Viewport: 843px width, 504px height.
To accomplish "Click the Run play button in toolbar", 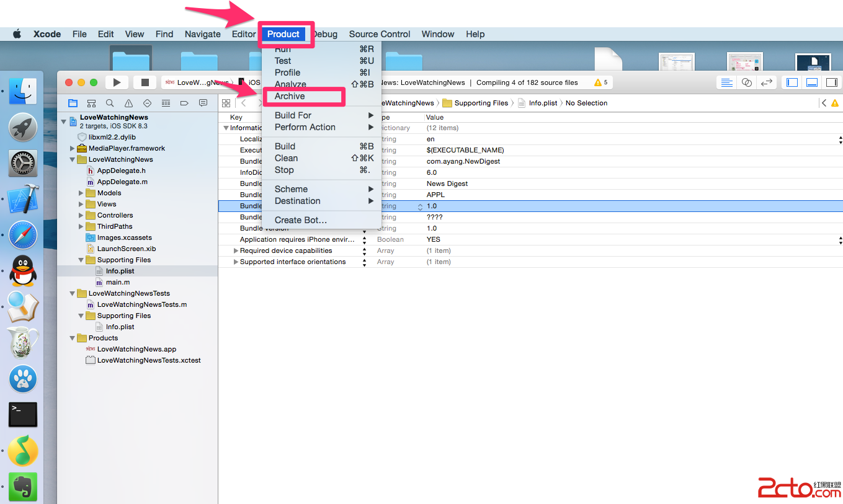I will 117,82.
